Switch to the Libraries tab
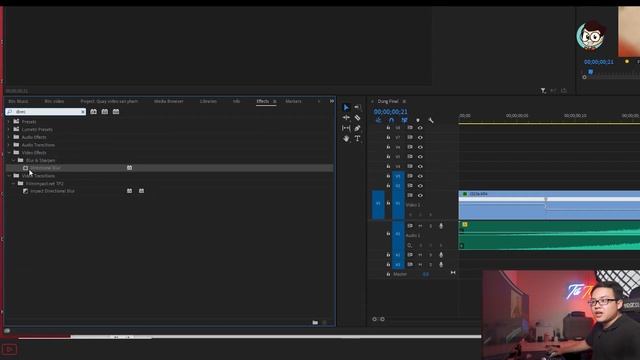This screenshot has width=640, height=360. coord(208,101)
